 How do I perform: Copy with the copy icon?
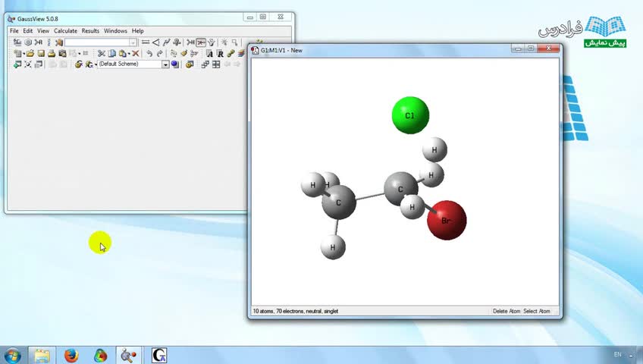tap(112, 53)
